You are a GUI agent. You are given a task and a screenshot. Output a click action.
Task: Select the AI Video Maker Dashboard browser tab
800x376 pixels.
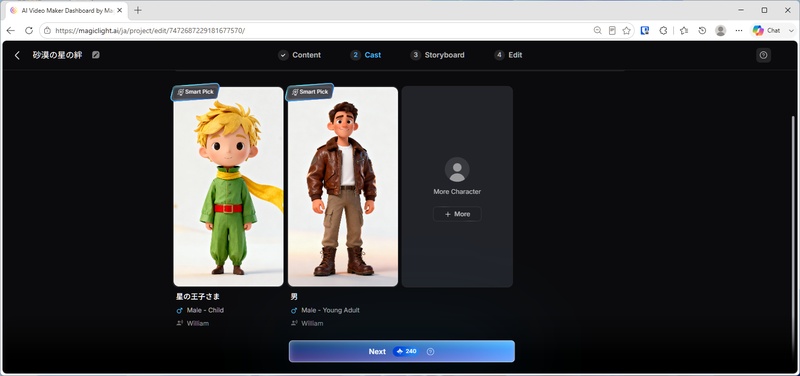(66, 10)
